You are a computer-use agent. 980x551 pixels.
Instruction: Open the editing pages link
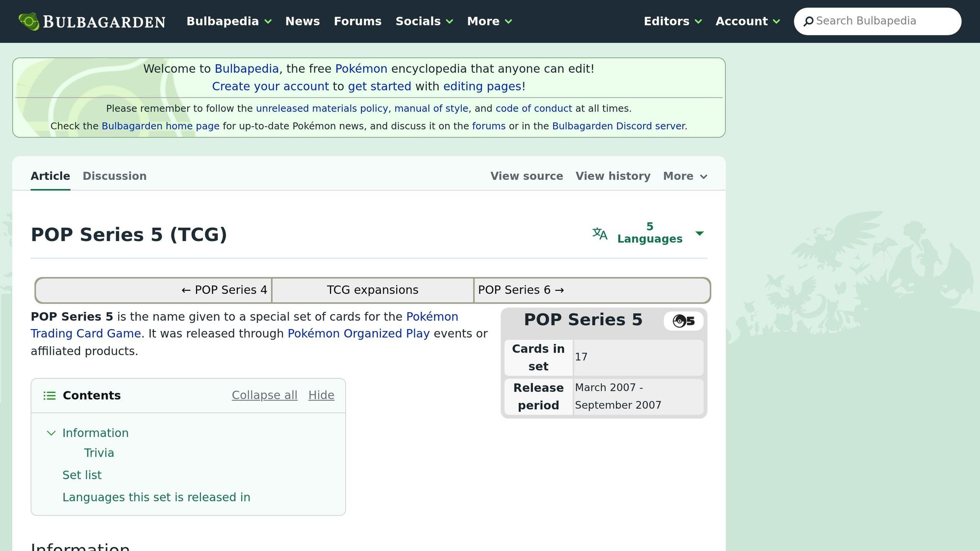coord(482,87)
